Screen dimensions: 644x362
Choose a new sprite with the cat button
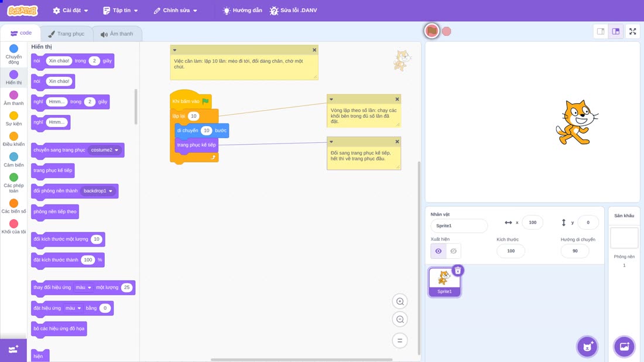[587, 346]
